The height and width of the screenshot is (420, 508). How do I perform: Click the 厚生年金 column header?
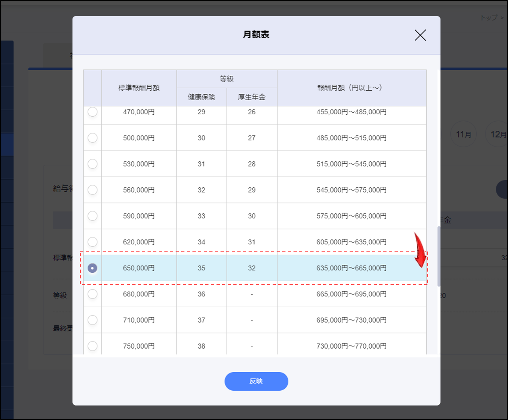[x=251, y=97]
